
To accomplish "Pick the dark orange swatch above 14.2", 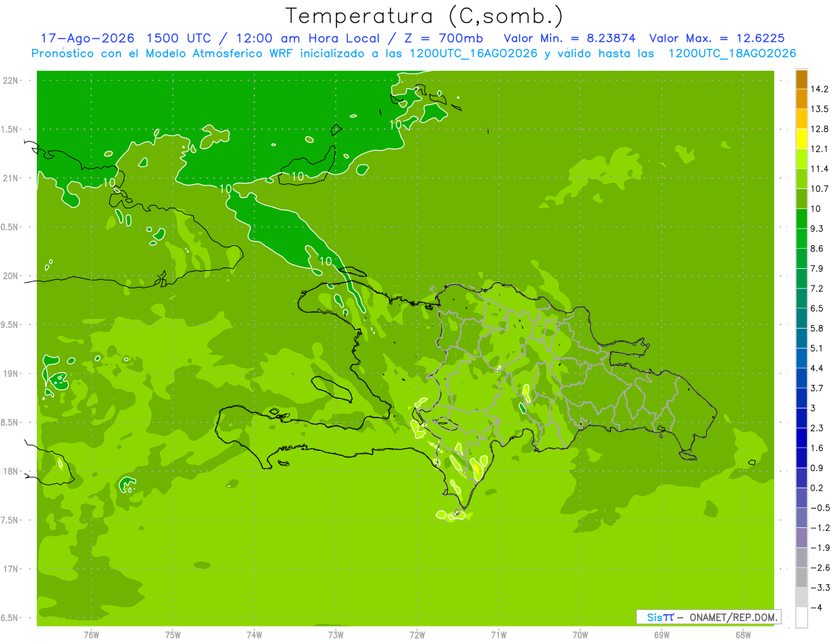I will [x=801, y=79].
